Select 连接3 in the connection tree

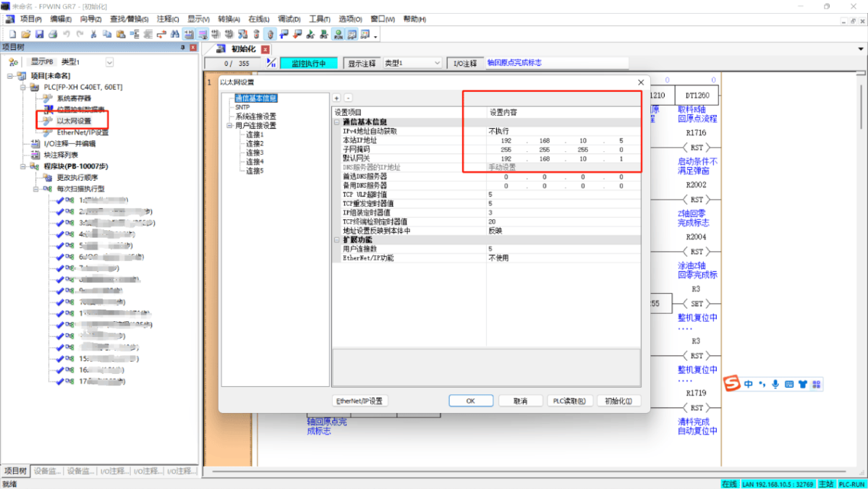[x=255, y=153]
